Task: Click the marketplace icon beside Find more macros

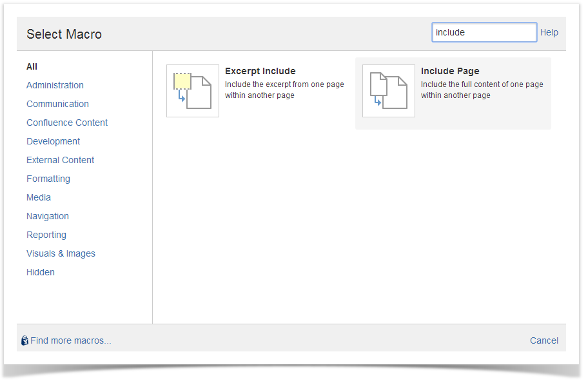Action: point(24,340)
